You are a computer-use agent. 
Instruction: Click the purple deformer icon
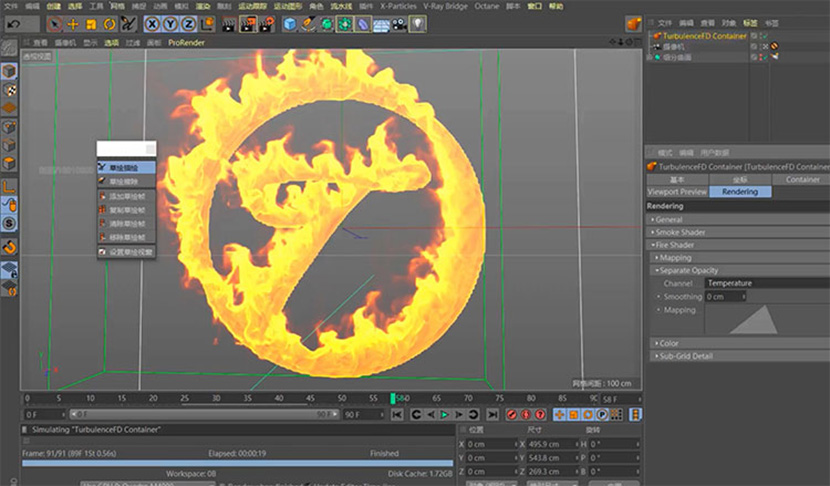[363, 24]
